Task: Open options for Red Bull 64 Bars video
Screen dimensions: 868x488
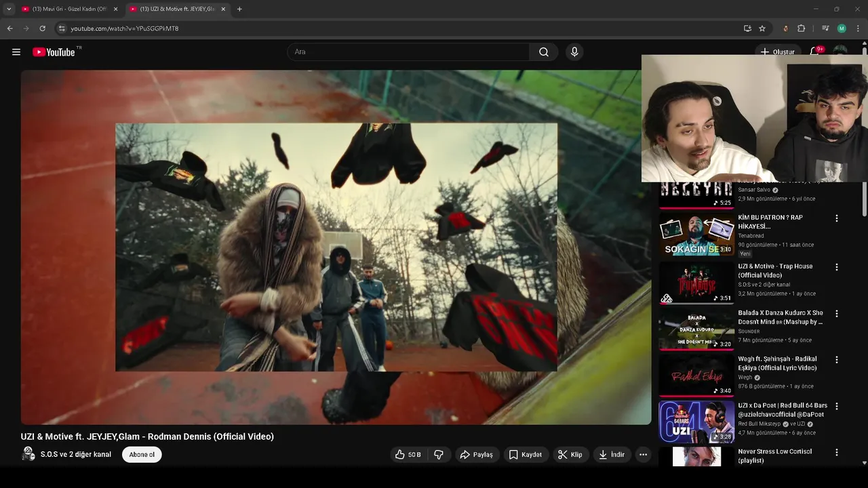Action: [836, 406]
